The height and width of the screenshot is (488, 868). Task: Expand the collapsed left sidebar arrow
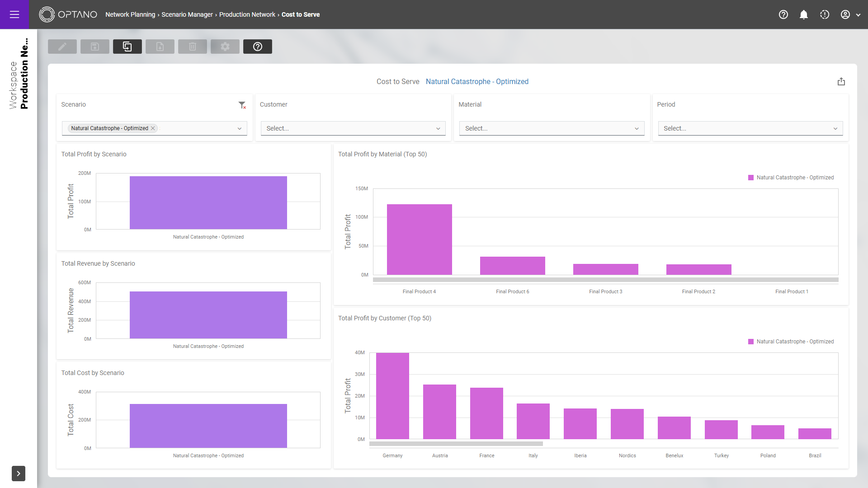click(19, 474)
